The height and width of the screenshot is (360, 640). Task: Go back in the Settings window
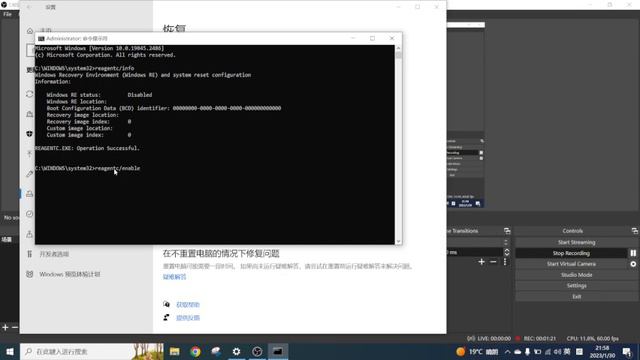pyautogui.click(x=29, y=7)
